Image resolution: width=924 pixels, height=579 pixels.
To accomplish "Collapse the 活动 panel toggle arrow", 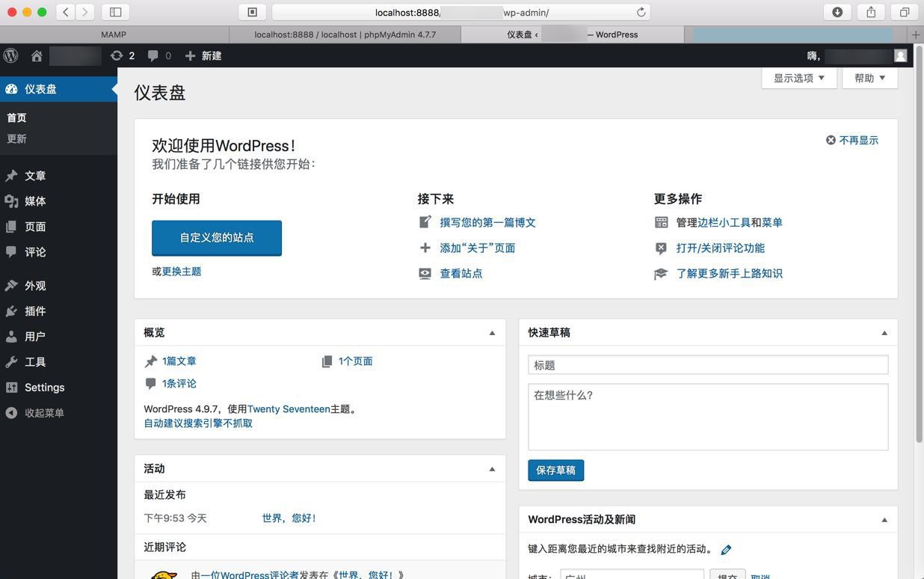I will click(x=492, y=469).
